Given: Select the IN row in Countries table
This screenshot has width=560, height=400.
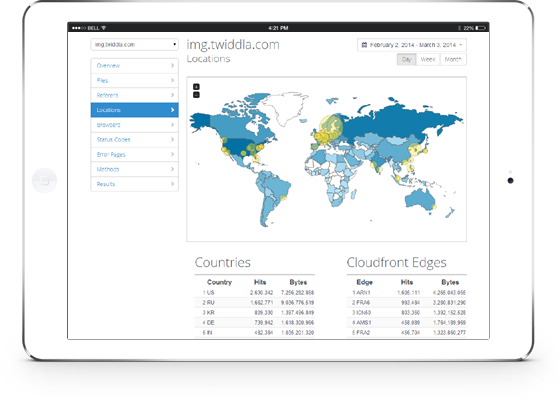Looking at the screenshot, I should tap(255, 332).
